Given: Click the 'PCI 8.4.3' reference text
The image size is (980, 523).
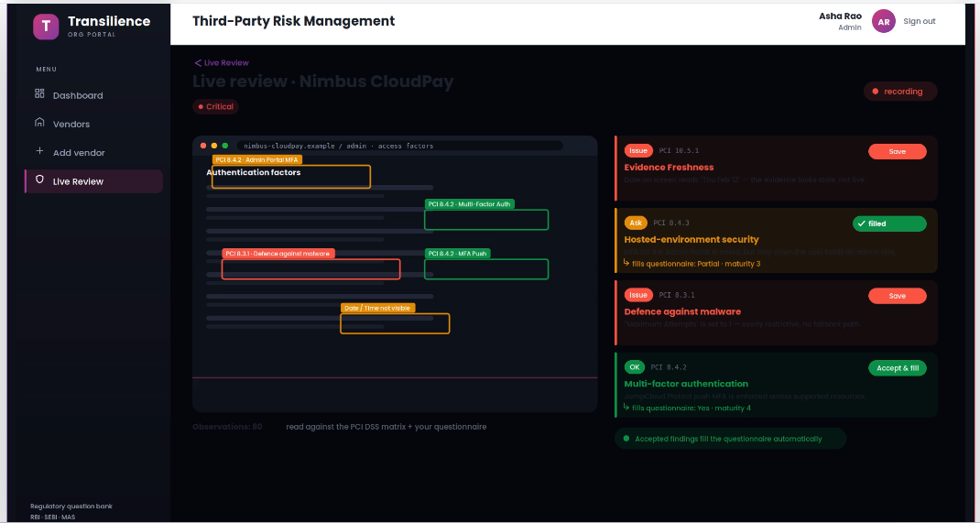Looking at the screenshot, I should click(671, 223).
